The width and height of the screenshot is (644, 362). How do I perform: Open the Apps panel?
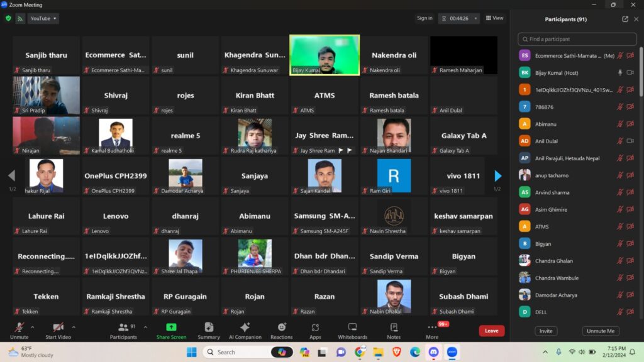(x=315, y=331)
